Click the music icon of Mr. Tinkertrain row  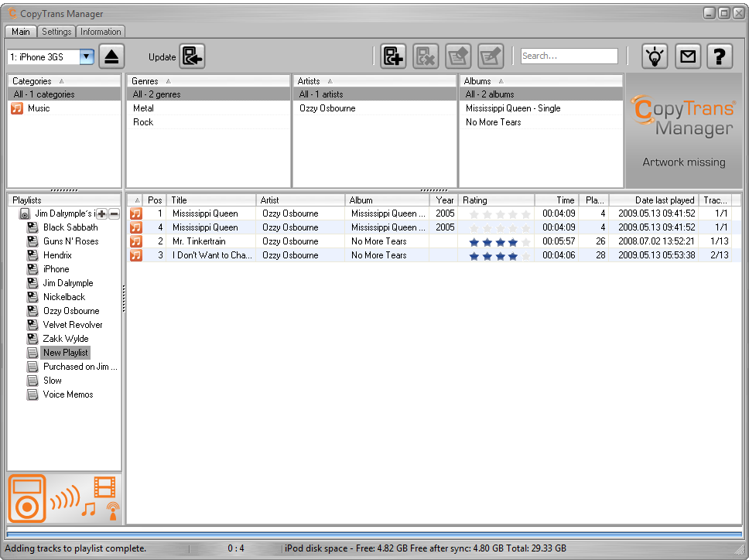coord(136,241)
